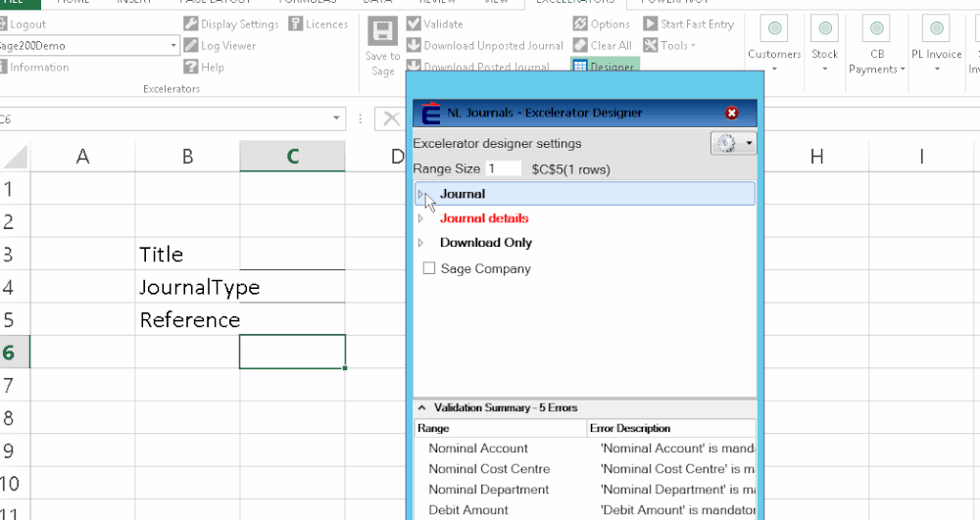Run Validate in the ribbon
This screenshot has width=980, height=520.
pos(435,24)
